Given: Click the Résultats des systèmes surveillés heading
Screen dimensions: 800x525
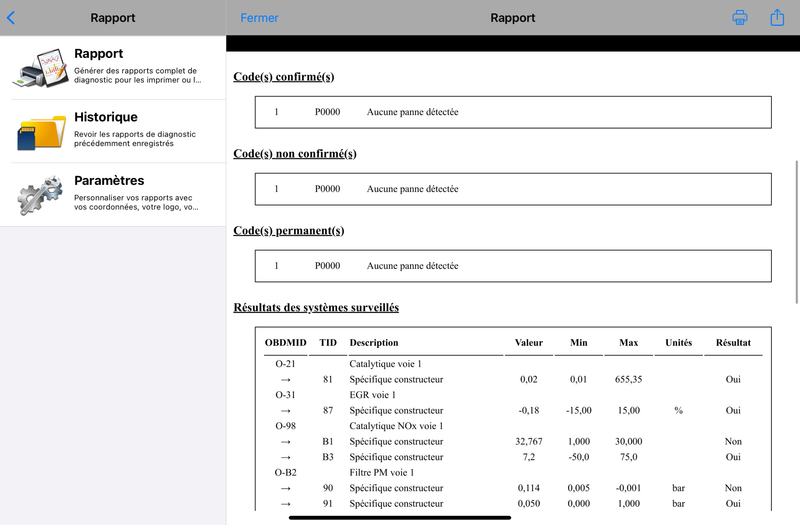Looking at the screenshot, I should tap(316, 308).
